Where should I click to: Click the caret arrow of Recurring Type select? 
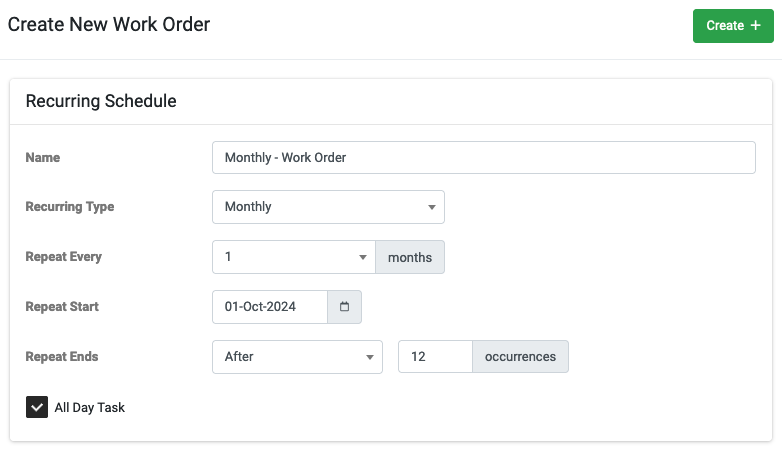tap(432, 207)
